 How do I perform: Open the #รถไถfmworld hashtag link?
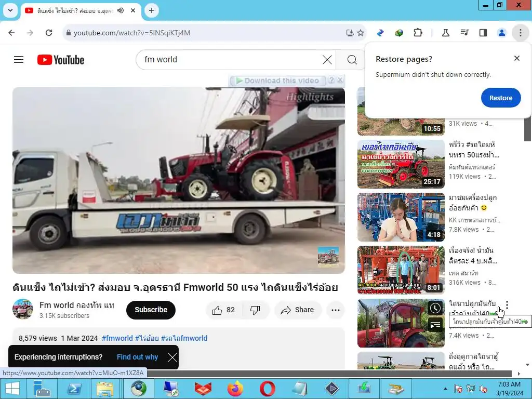[x=184, y=338]
